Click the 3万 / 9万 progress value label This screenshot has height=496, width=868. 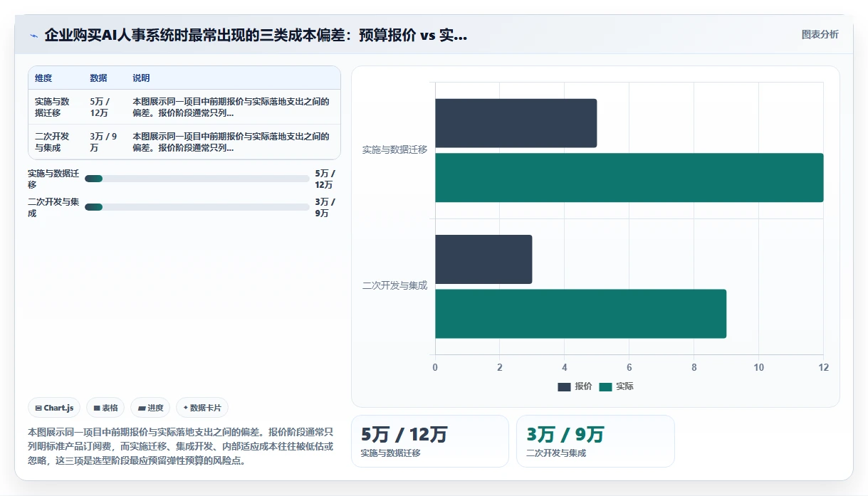325,207
